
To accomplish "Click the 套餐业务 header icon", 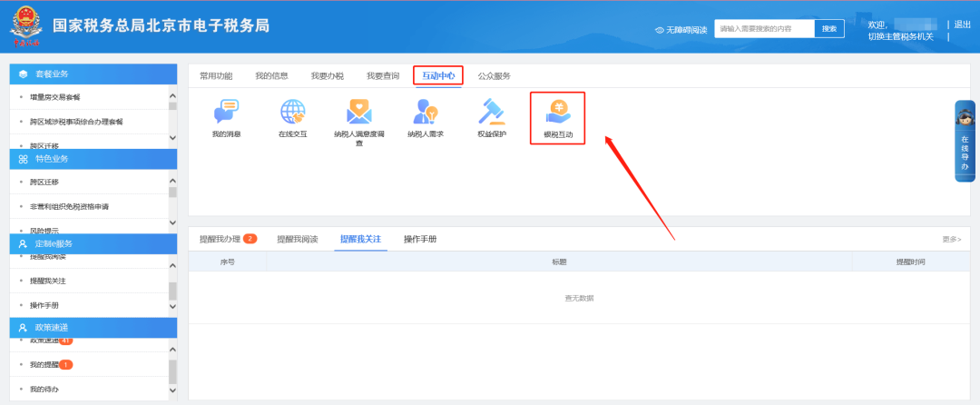I will point(23,74).
